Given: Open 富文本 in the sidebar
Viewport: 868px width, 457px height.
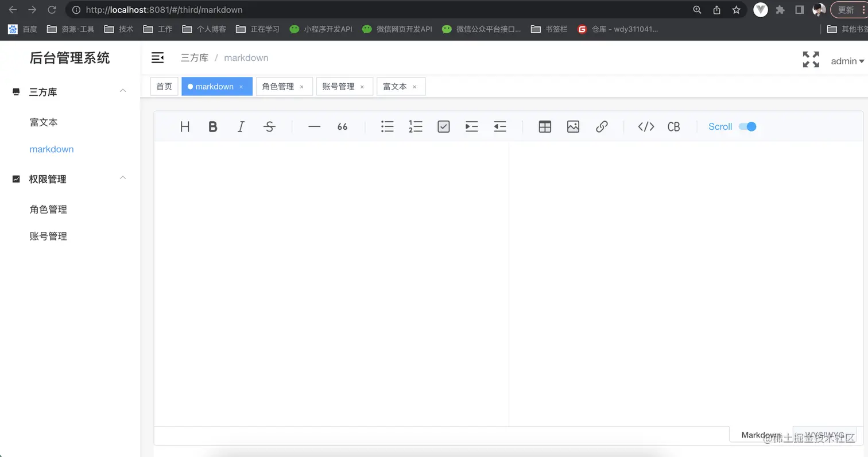Looking at the screenshot, I should coord(44,122).
